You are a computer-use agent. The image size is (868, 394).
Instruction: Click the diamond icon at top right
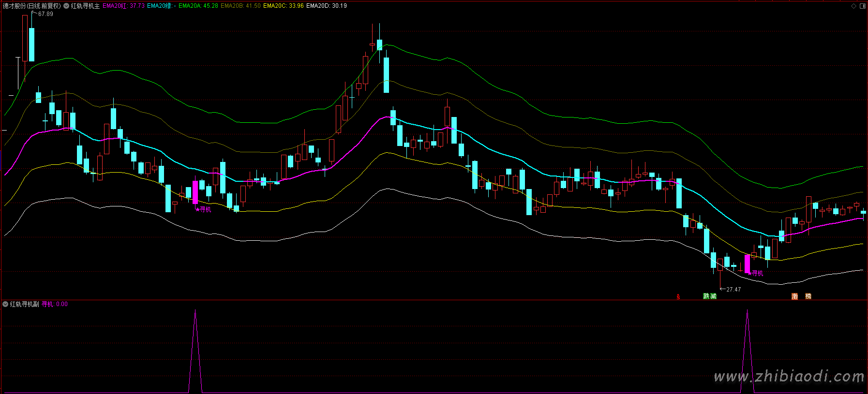point(854,6)
